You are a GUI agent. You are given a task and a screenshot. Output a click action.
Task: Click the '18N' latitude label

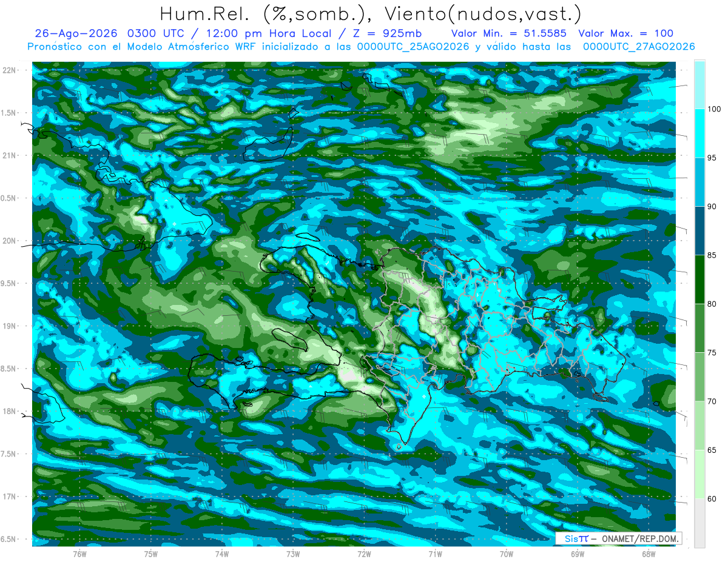click(x=10, y=411)
